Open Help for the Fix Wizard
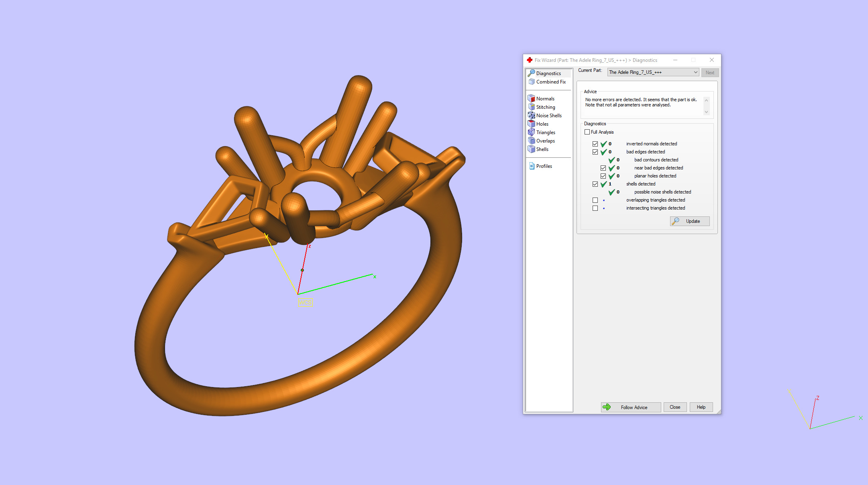Viewport: 868px width, 485px height. click(701, 407)
